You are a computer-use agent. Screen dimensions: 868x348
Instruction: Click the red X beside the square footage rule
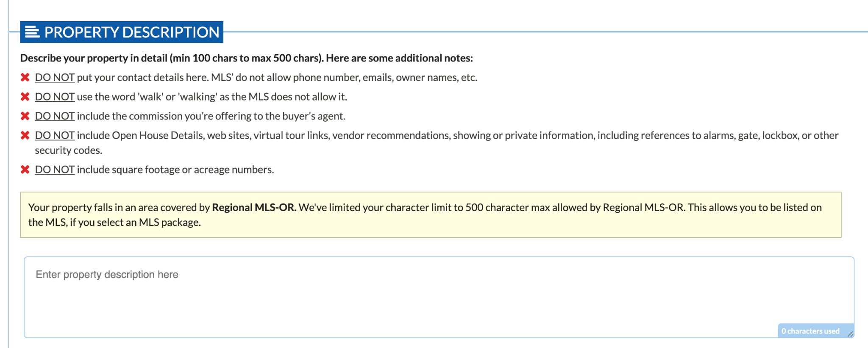click(x=24, y=169)
